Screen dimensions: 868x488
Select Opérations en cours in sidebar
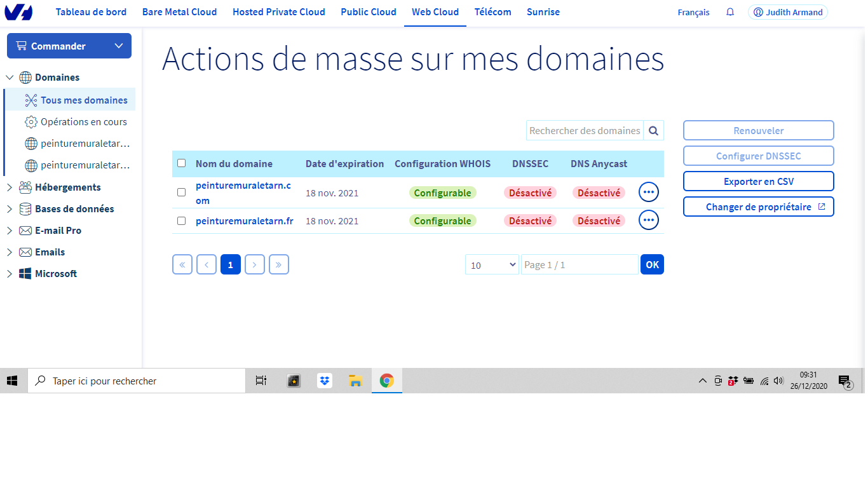(83, 122)
